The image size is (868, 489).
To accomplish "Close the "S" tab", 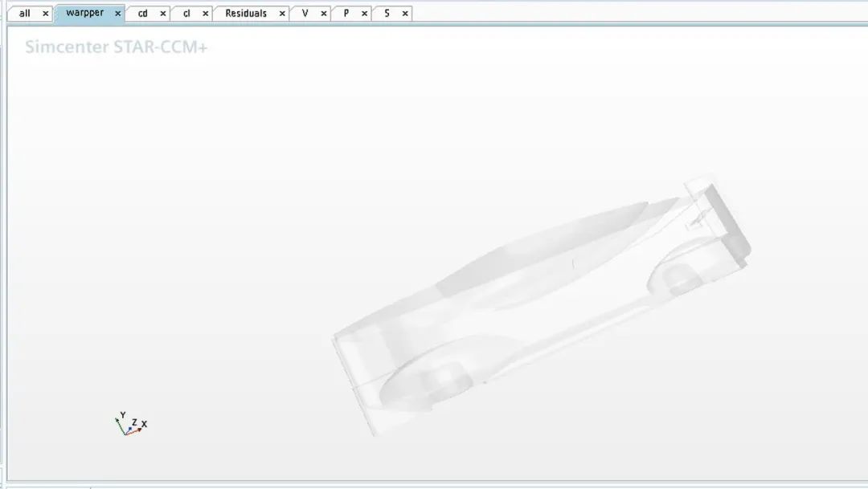I will click(x=404, y=14).
